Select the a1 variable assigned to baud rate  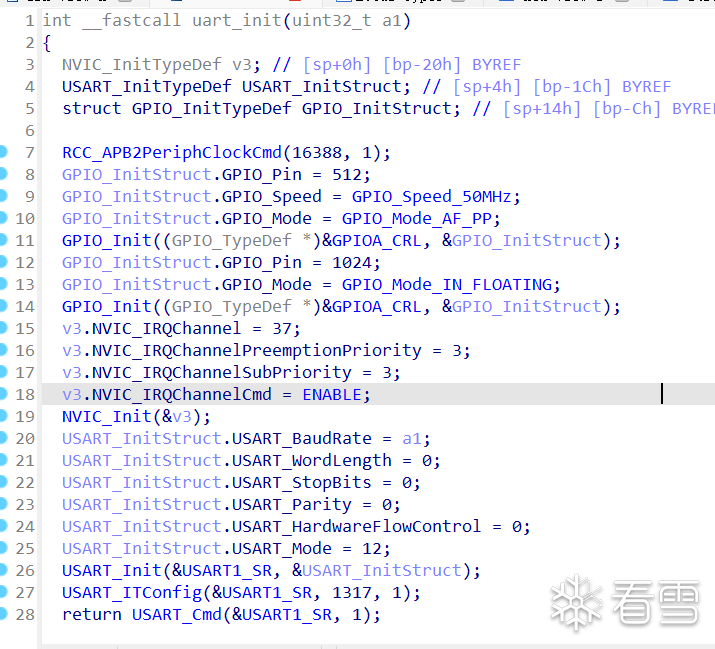pos(412,439)
